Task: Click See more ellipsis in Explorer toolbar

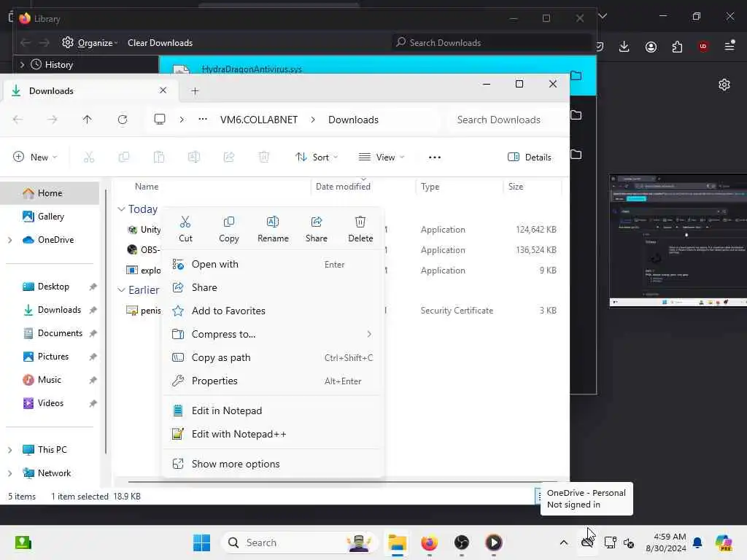Action: tap(435, 157)
